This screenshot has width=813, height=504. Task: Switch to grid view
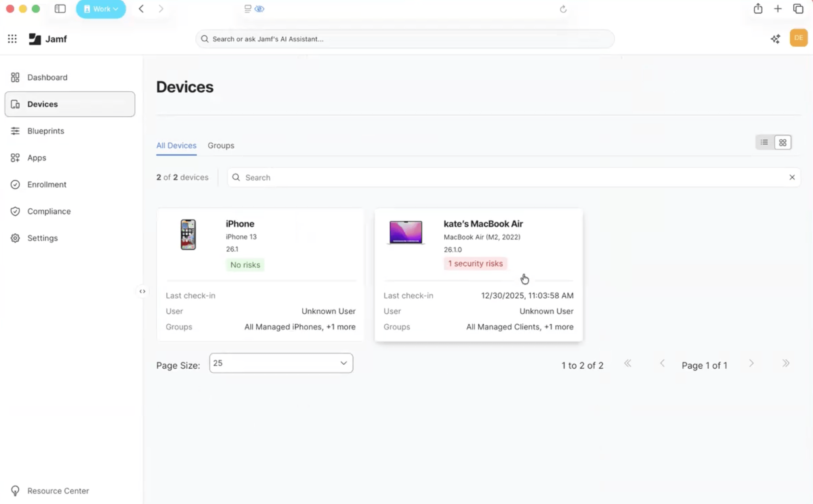[x=783, y=142]
